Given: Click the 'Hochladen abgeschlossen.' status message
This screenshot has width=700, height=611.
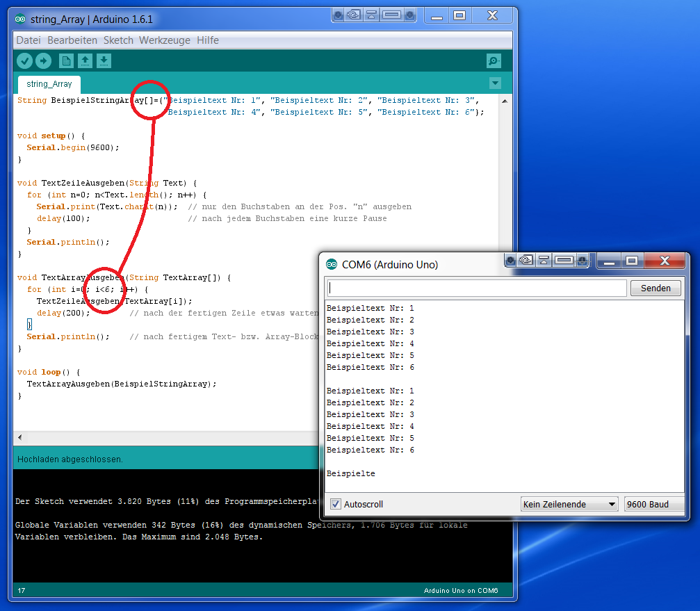Looking at the screenshot, I should (x=70, y=459).
